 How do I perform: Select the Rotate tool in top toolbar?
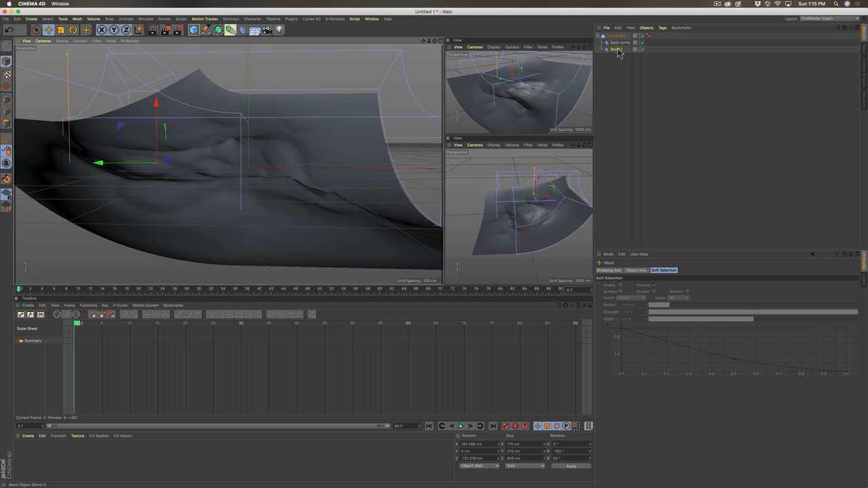click(x=73, y=30)
